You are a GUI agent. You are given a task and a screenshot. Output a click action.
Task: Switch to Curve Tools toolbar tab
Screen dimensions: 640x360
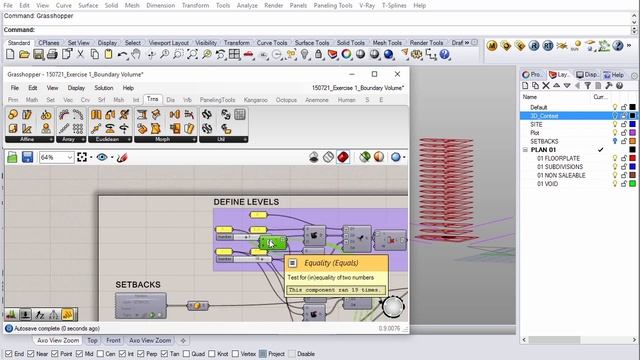pyautogui.click(x=272, y=42)
